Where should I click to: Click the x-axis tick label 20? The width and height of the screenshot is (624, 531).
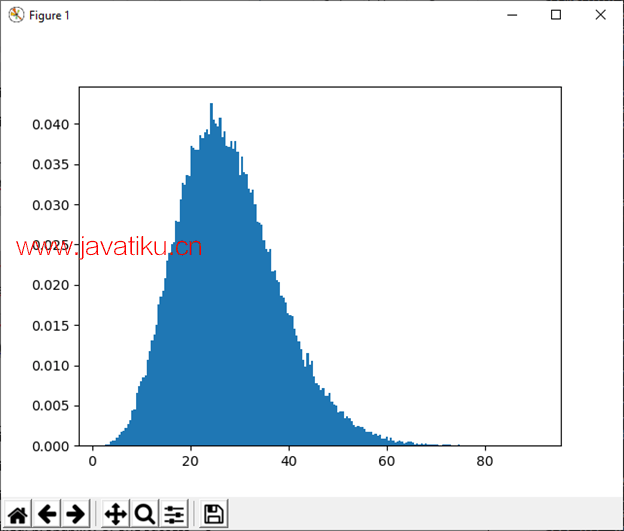click(x=191, y=461)
